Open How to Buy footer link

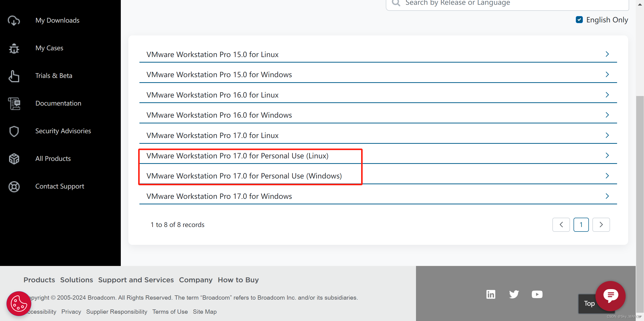[x=238, y=280]
